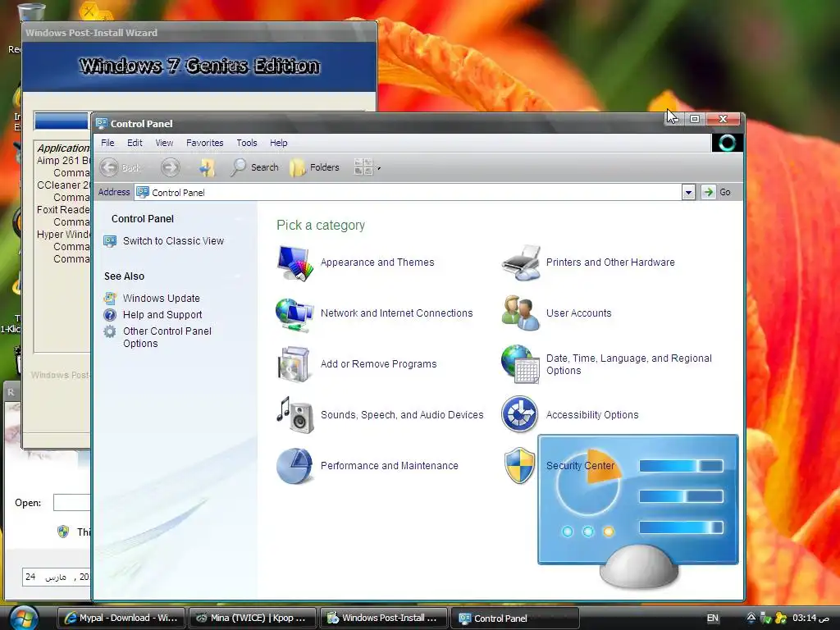This screenshot has height=630, width=840.
Task: Click the throbber logo at menu bar right
Action: [x=727, y=143]
